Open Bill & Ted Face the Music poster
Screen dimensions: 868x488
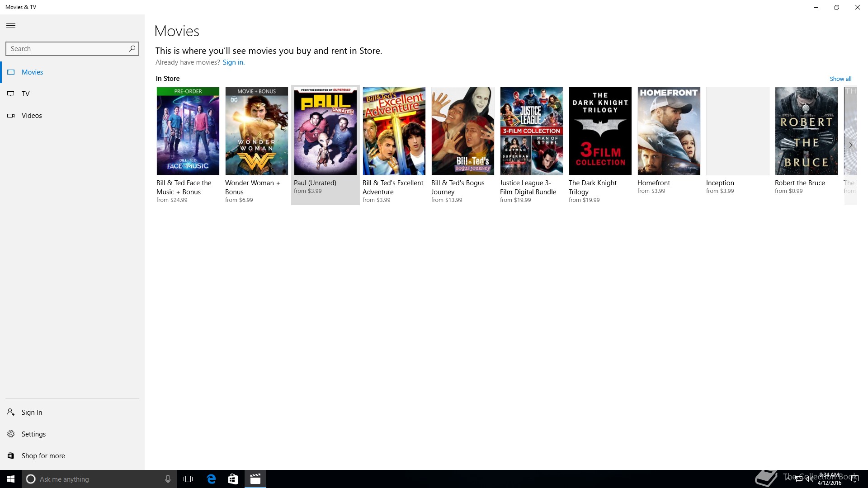188,131
